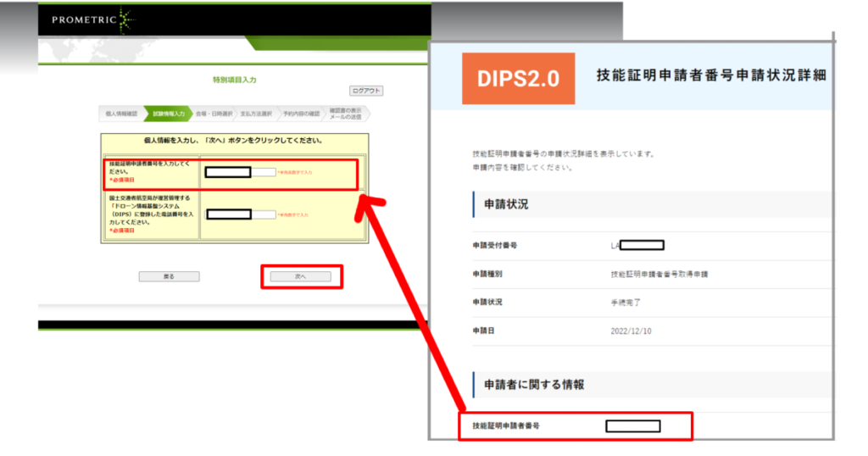Select the 確認書の表示 メールの送信 step
The height and width of the screenshot is (456, 868).
pos(346,114)
